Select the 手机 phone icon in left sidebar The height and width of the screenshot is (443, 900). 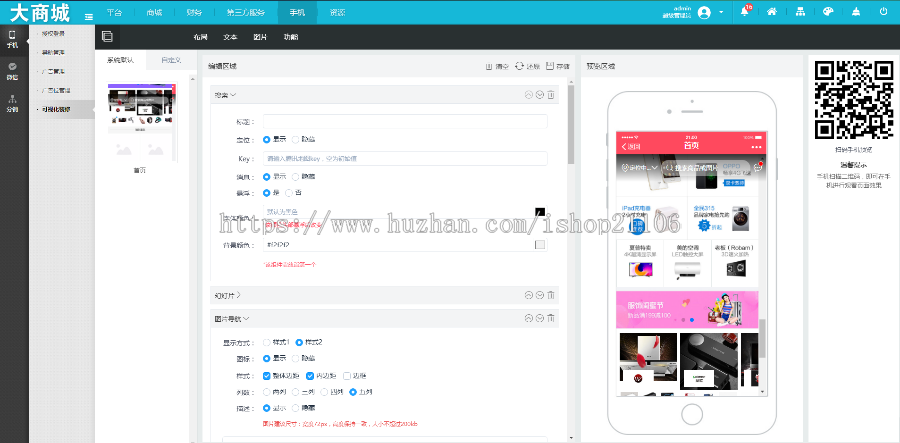(x=12, y=34)
